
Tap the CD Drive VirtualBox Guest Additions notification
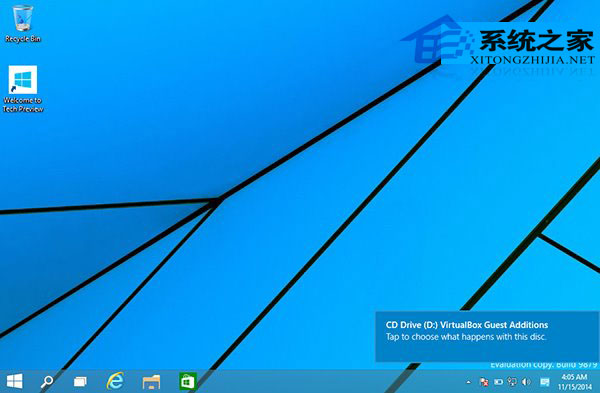(488, 336)
